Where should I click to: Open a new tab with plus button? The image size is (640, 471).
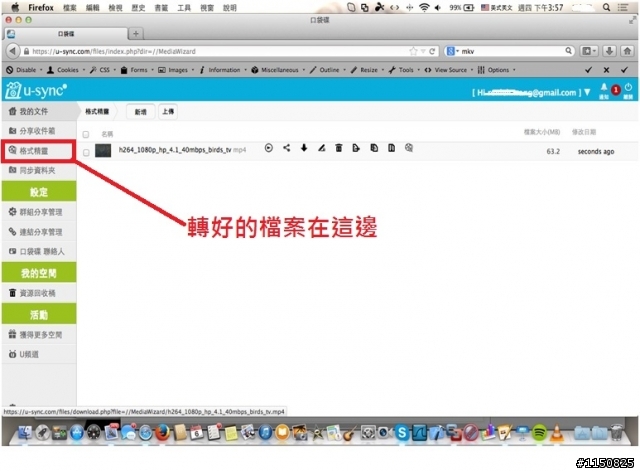point(136,33)
